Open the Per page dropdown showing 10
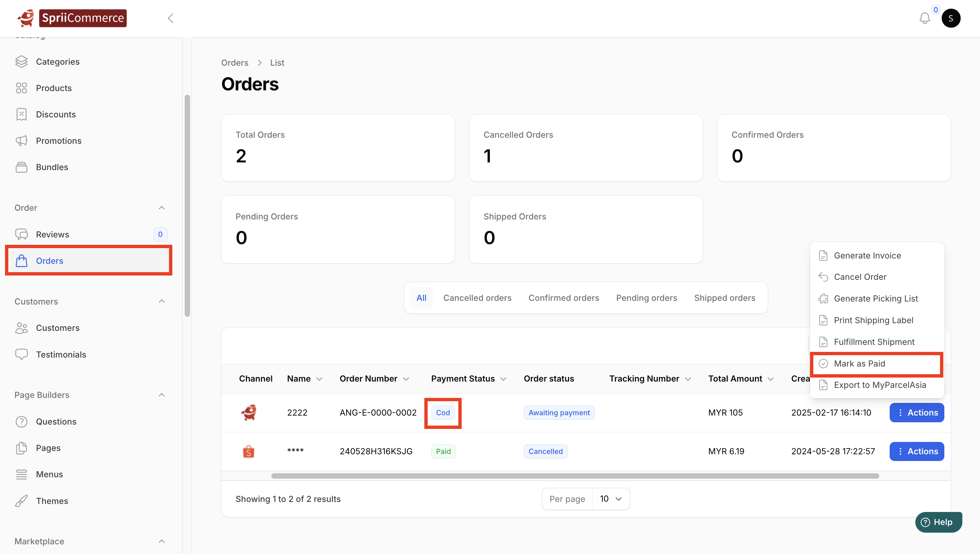 coord(611,499)
